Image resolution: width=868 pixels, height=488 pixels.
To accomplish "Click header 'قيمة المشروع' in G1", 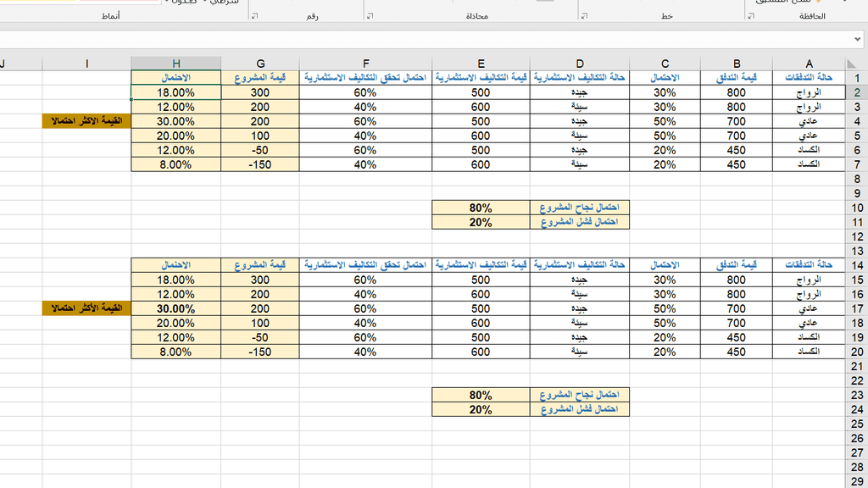I will coord(260,78).
